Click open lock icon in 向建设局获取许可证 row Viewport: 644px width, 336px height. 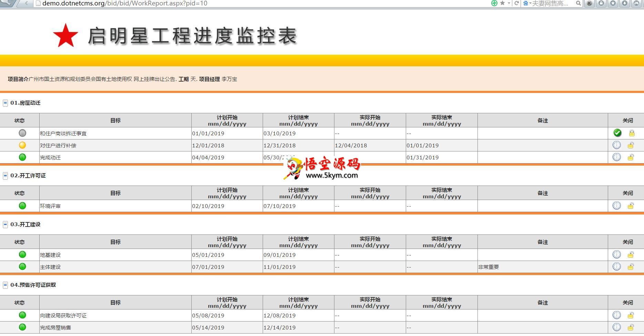631,315
